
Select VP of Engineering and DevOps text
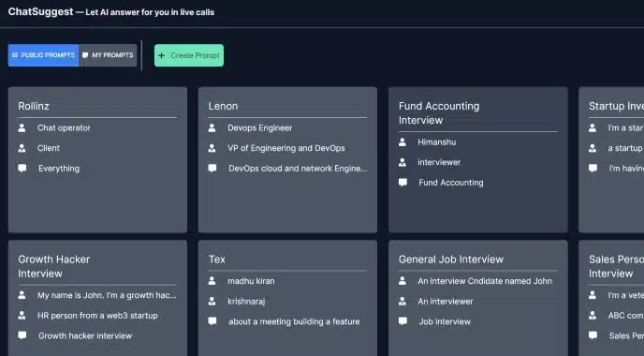click(286, 148)
